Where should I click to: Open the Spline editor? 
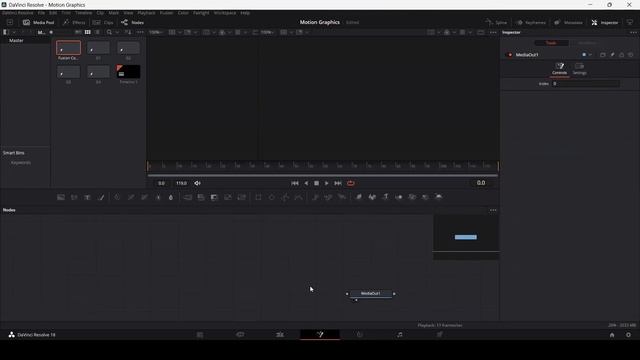pyautogui.click(x=496, y=22)
